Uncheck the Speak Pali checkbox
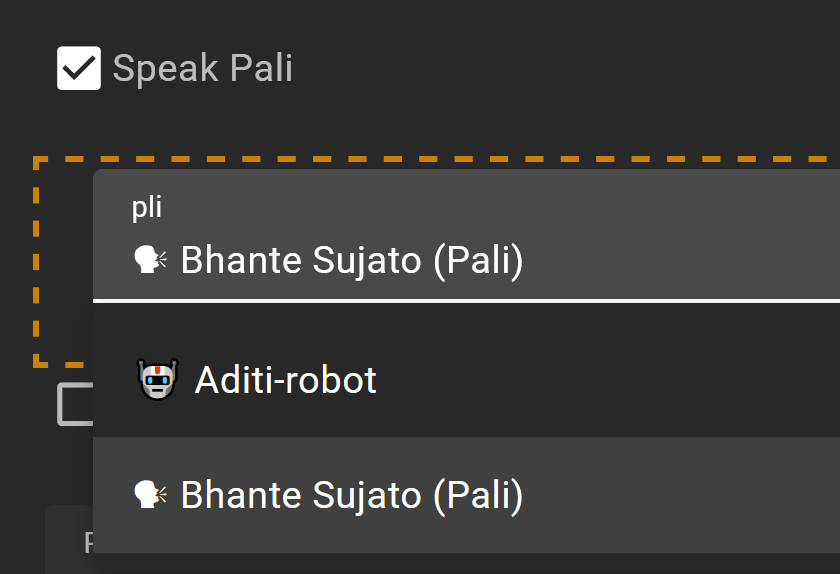Viewport: 840px width, 574px height. [x=79, y=68]
